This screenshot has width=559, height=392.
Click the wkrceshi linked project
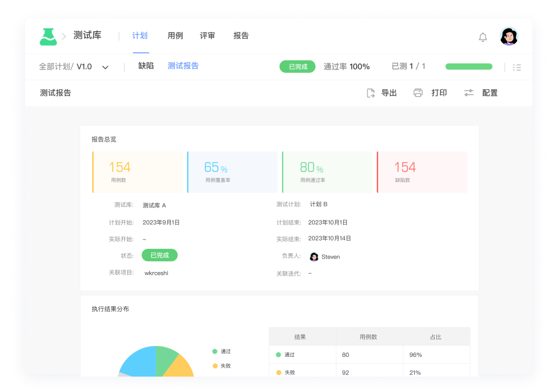(156, 273)
